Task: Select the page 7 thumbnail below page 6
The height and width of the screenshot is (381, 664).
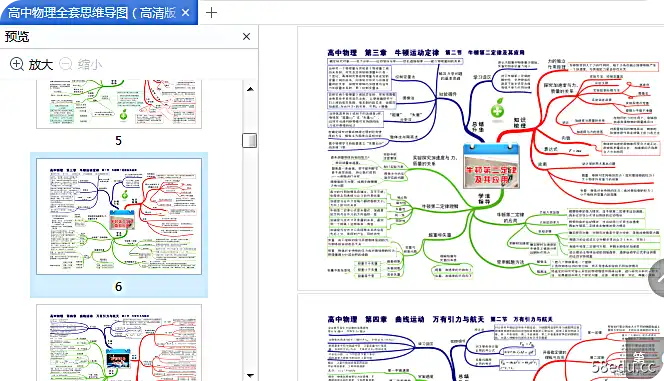Action: (119, 343)
